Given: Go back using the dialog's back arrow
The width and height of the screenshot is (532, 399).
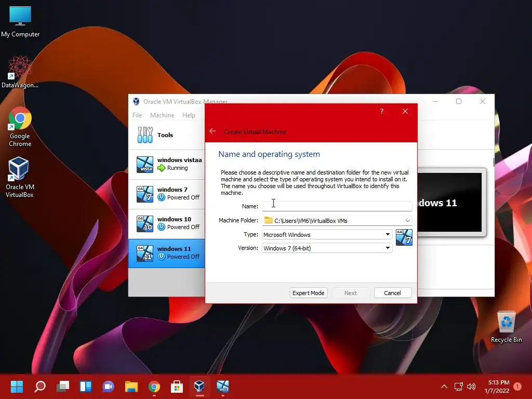Looking at the screenshot, I should pos(212,131).
